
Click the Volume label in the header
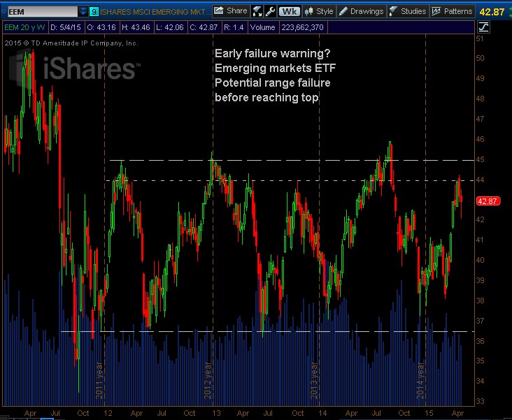pos(262,27)
